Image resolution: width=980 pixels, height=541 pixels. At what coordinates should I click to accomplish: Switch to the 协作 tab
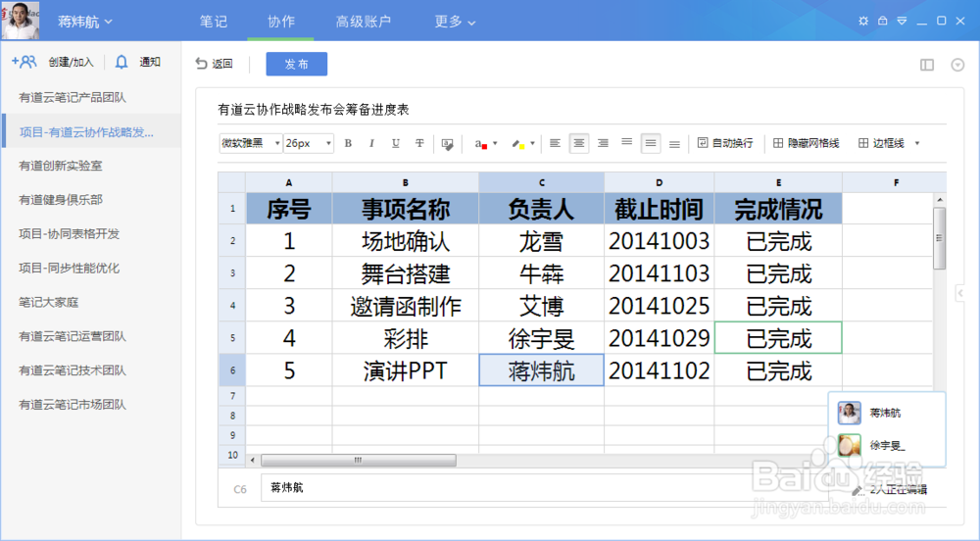tap(280, 22)
